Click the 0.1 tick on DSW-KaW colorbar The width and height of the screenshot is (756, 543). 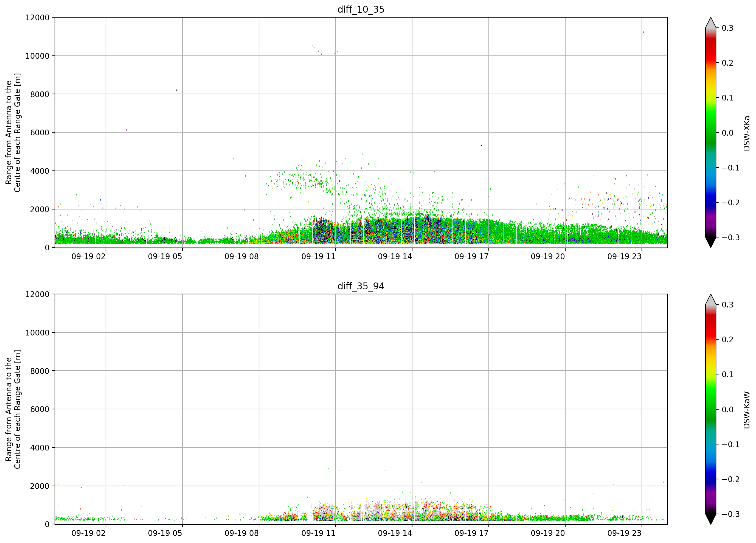point(727,374)
